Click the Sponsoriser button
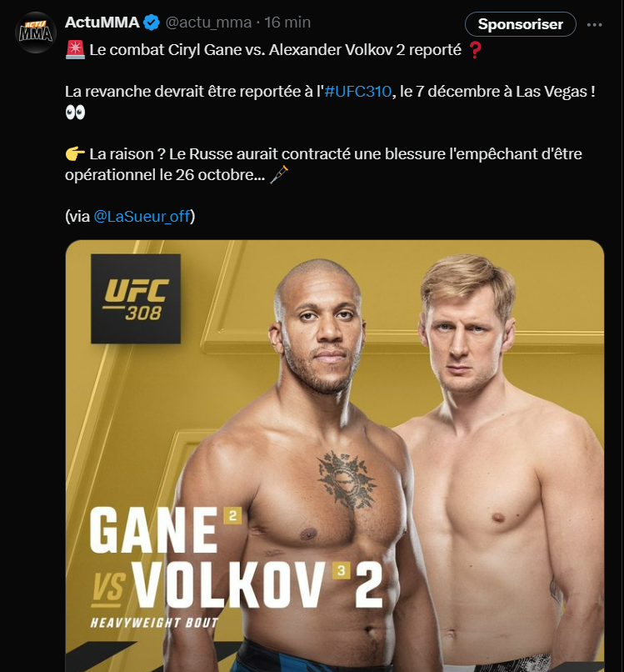Image resolution: width=624 pixels, height=672 pixels. coord(521,24)
